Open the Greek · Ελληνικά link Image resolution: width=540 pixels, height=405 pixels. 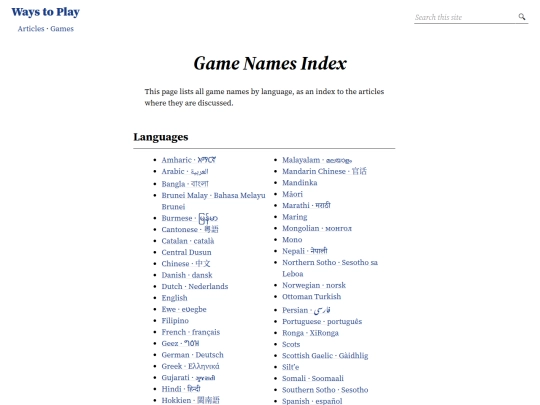tap(190, 366)
